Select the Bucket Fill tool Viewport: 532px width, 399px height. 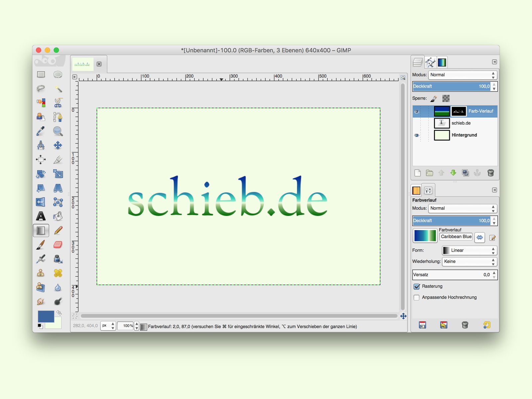click(x=58, y=216)
